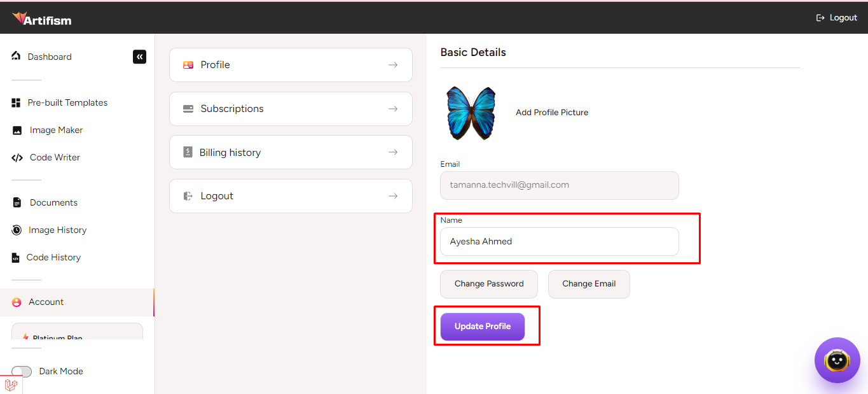Click the Name input field
The width and height of the screenshot is (868, 394).
pos(559,242)
